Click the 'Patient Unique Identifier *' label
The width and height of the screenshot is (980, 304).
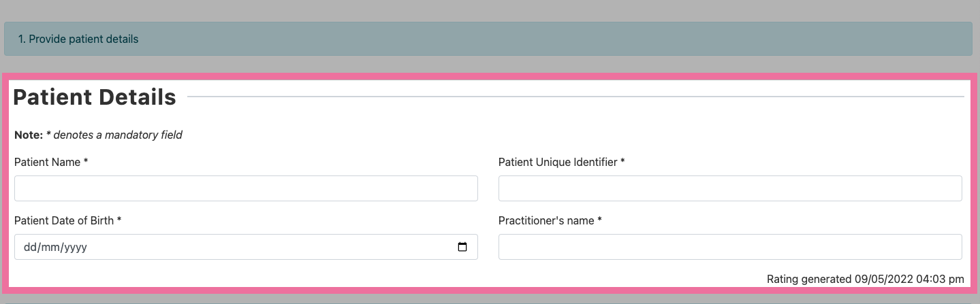tap(562, 163)
